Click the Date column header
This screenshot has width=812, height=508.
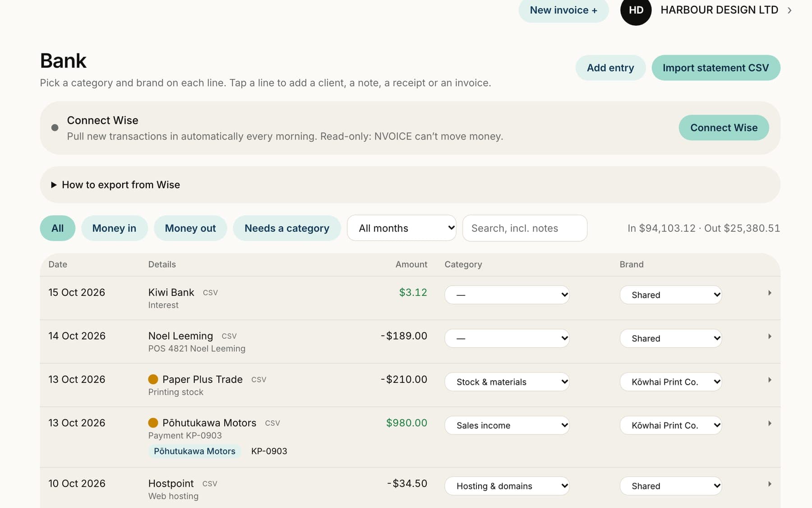(58, 264)
